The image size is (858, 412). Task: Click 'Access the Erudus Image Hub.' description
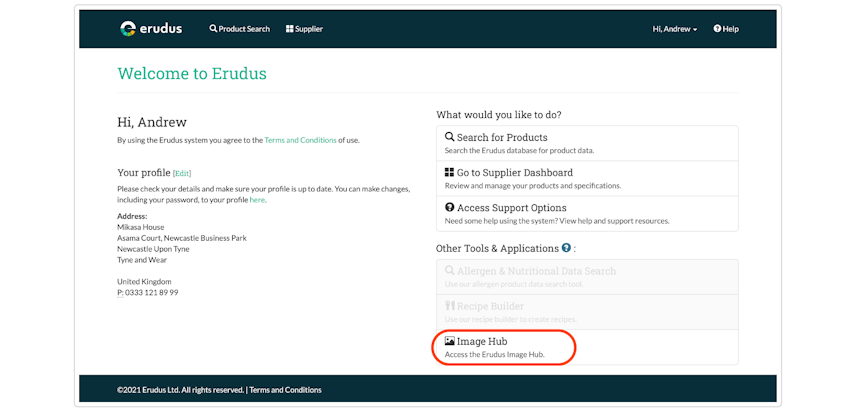pyautogui.click(x=495, y=355)
